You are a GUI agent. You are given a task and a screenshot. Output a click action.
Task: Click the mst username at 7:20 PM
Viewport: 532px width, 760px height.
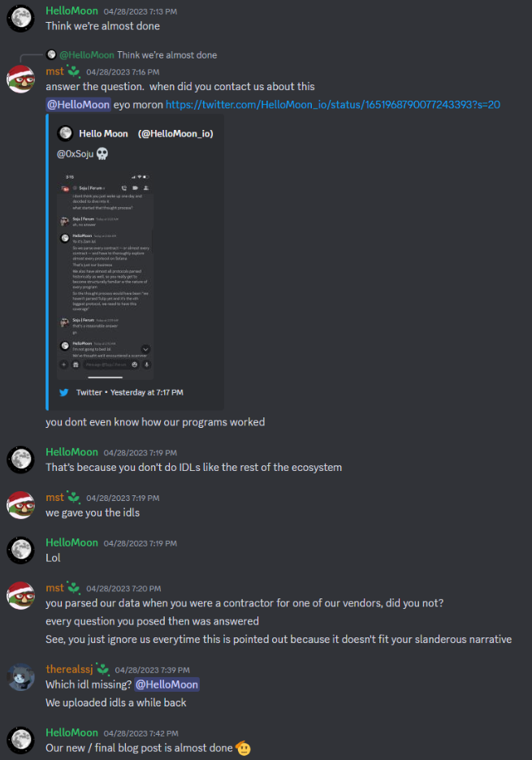click(x=54, y=588)
